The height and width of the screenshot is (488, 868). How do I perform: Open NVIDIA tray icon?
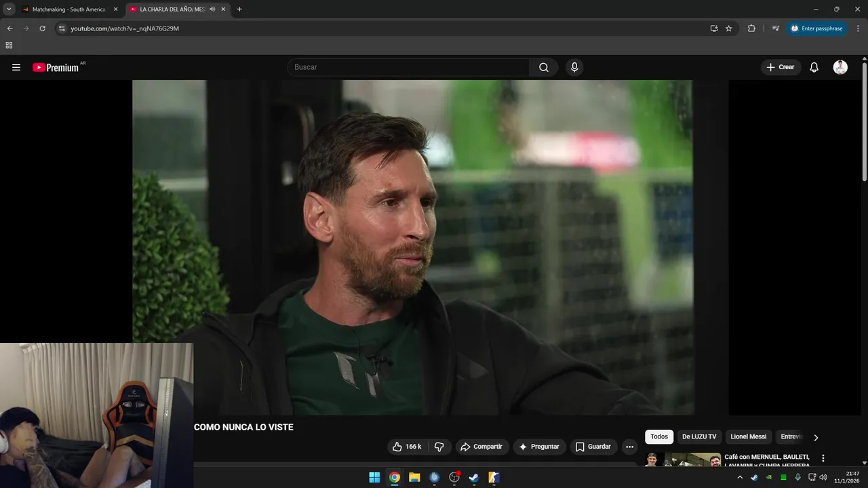[769, 477]
